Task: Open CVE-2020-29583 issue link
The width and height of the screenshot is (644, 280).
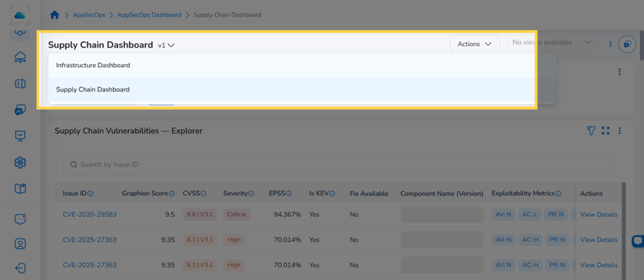Action: pos(90,214)
